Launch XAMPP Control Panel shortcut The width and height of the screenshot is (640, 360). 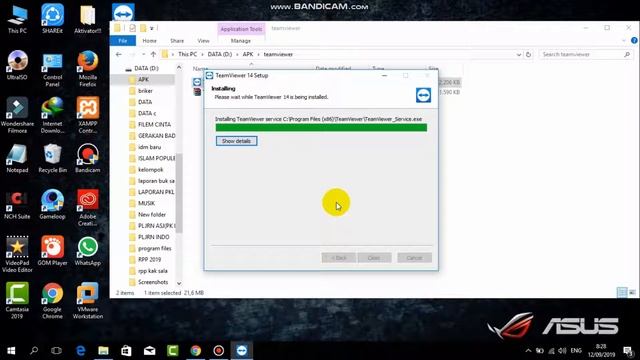pyautogui.click(x=87, y=115)
